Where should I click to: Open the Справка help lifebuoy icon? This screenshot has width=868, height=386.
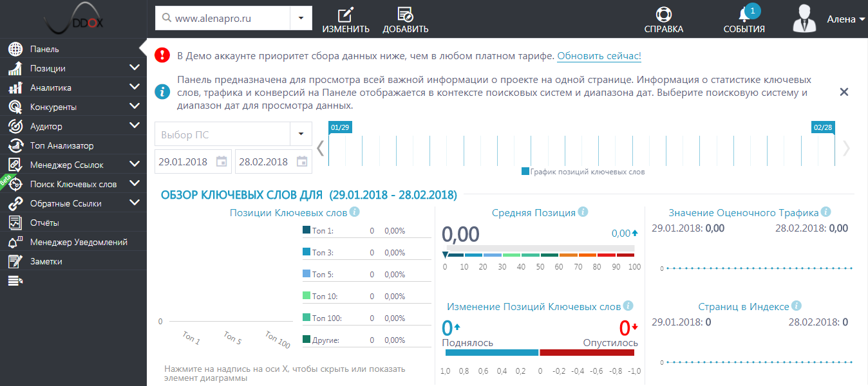pyautogui.click(x=663, y=15)
